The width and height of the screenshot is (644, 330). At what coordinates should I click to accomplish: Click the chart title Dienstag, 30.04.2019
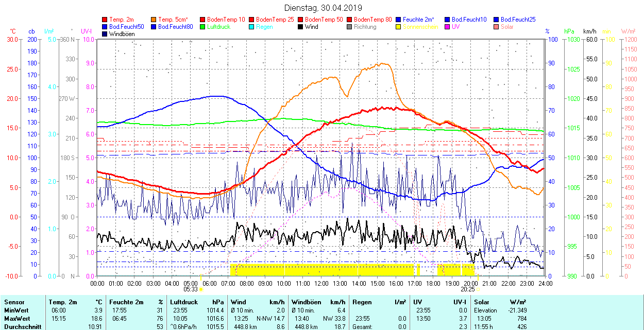pos(323,8)
